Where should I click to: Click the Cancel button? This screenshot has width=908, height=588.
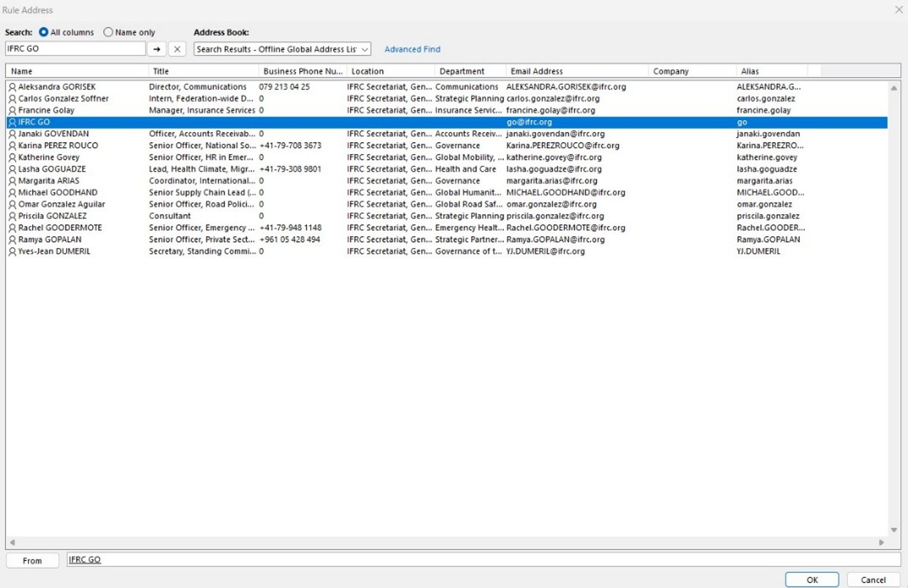[873, 580]
